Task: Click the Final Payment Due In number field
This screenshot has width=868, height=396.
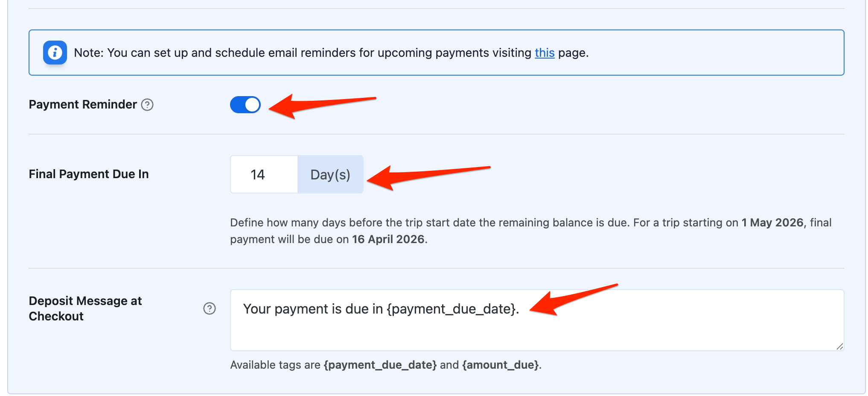Action: point(264,174)
